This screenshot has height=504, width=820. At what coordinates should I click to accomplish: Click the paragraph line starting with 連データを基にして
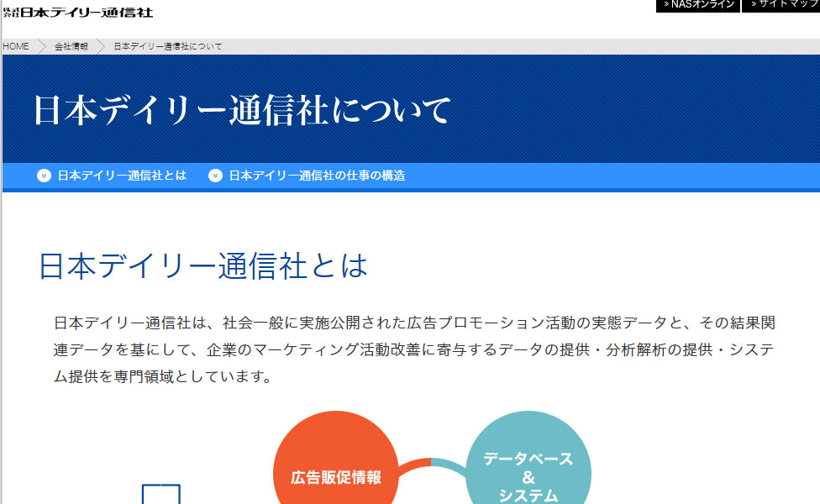click(x=413, y=349)
